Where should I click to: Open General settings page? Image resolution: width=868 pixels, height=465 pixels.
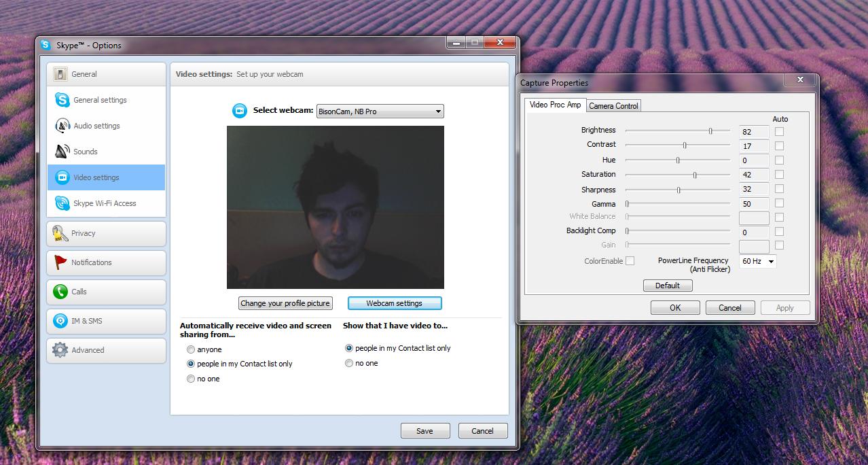point(107,100)
